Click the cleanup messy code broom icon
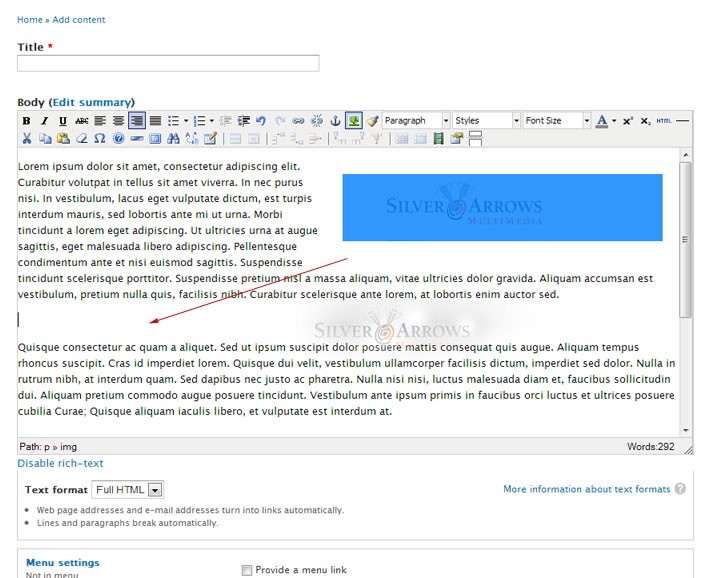Screen dimensions: 713x578 point(372,121)
